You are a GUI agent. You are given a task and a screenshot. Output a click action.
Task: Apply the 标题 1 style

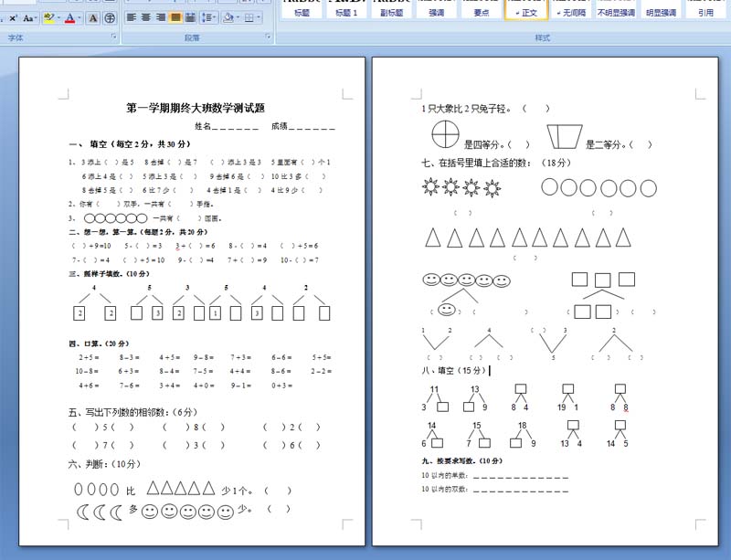(x=346, y=9)
